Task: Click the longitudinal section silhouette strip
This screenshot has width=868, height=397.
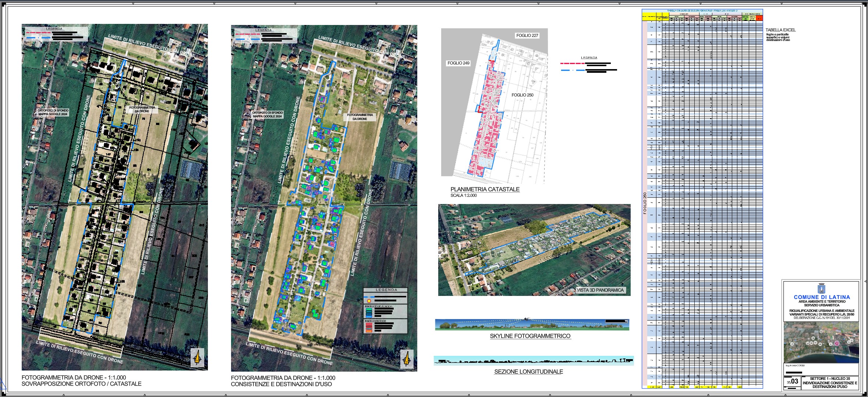Action: tap(534, 361)
